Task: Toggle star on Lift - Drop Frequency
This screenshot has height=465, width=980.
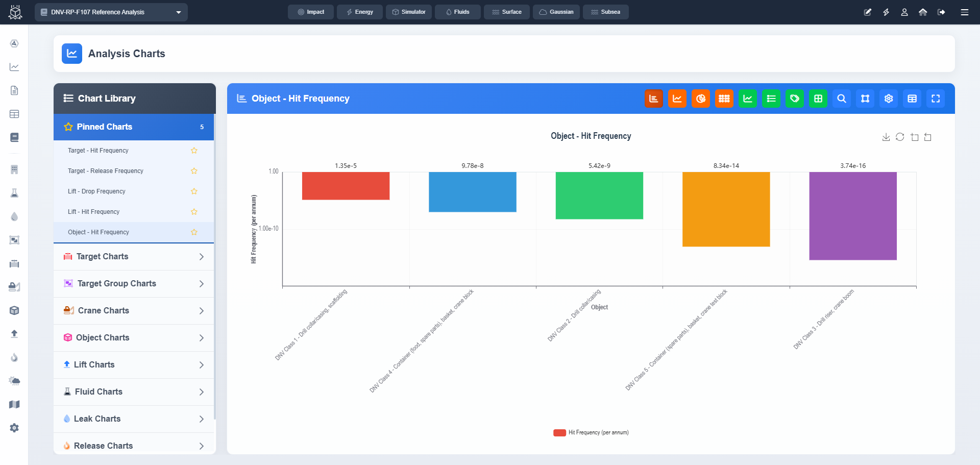Action: point(194,191)
